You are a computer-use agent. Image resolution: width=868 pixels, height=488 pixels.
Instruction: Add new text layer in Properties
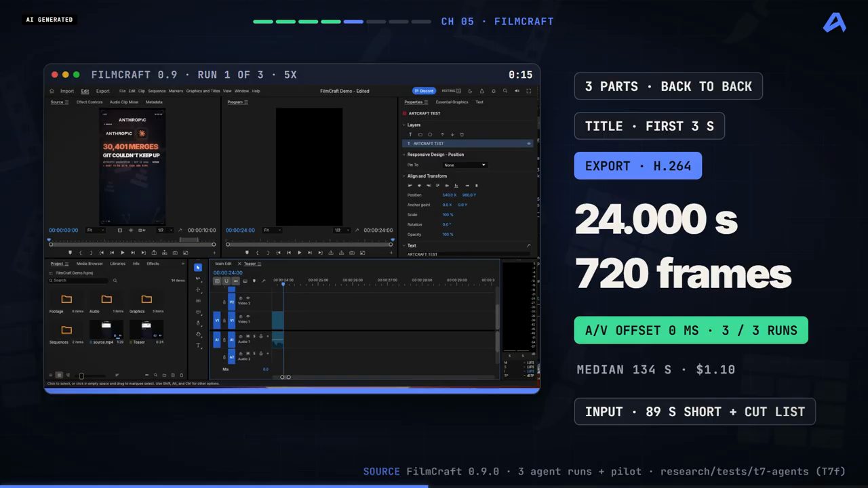[x=410, y=134]
